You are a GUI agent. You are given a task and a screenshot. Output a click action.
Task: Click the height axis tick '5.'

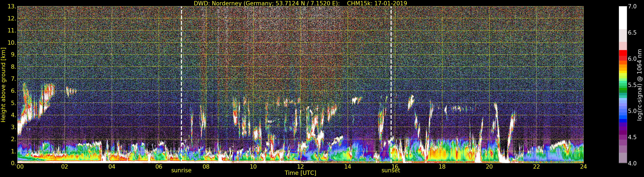coord(14,103)
